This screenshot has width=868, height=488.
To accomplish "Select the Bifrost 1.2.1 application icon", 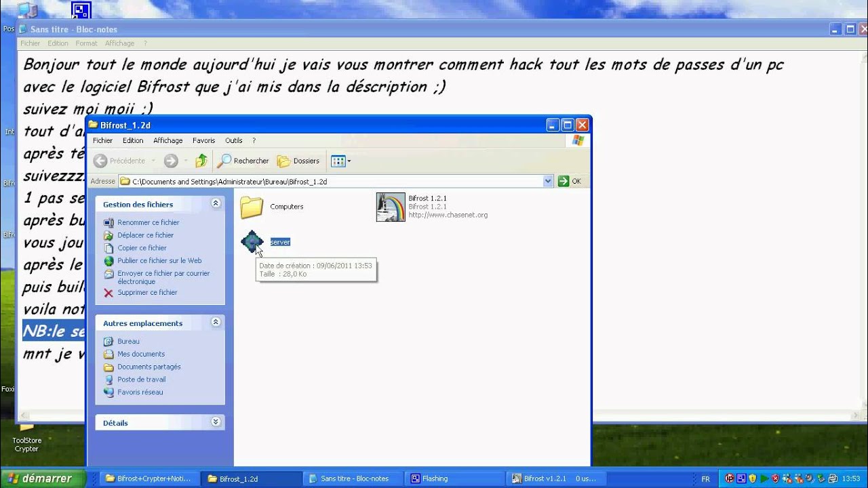I will tap(391, 207).
